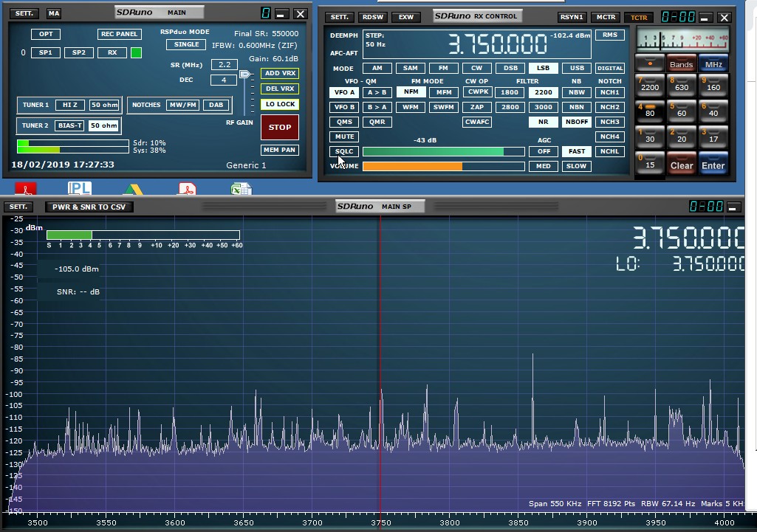Click DEL VRX button
Image resolution: width=757 pixels, height=532 pixels.
(280, 89)
